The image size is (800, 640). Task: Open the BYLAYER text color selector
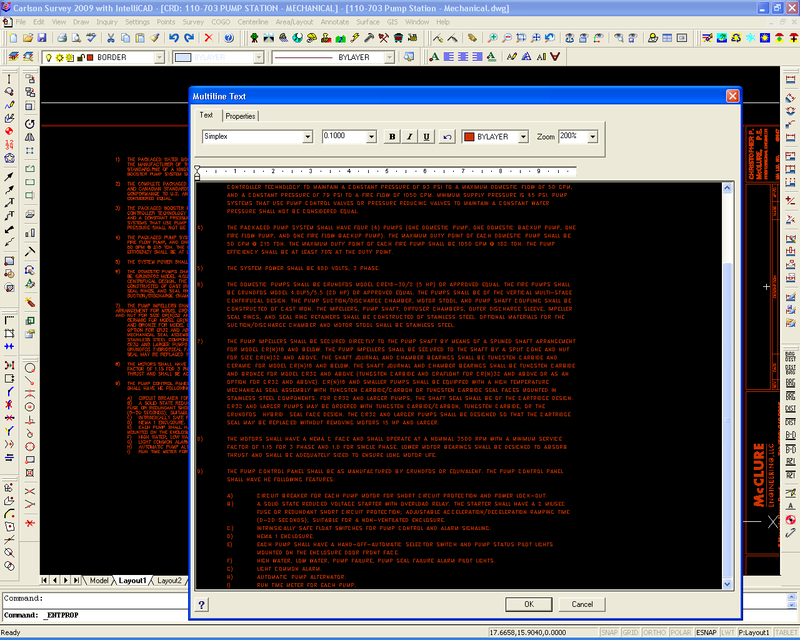(x=523, y=136)
